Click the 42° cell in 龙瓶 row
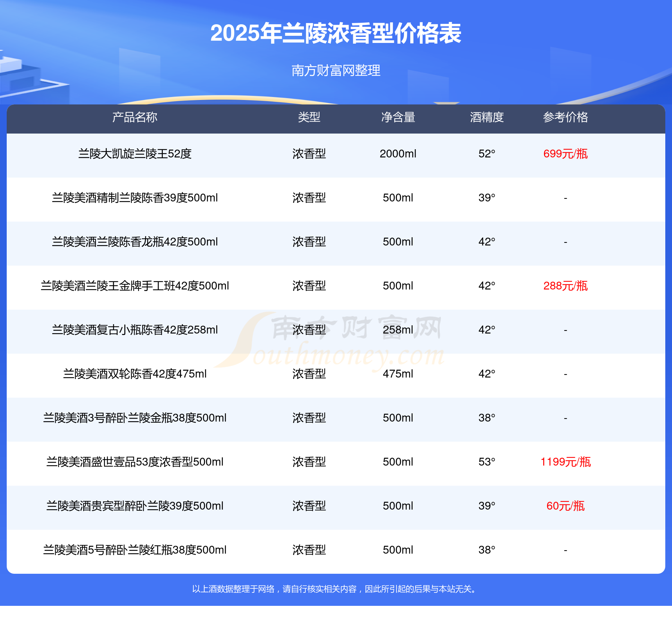This screenshot has width=672, height=623. pyautogui.click(x=487, y=242)
